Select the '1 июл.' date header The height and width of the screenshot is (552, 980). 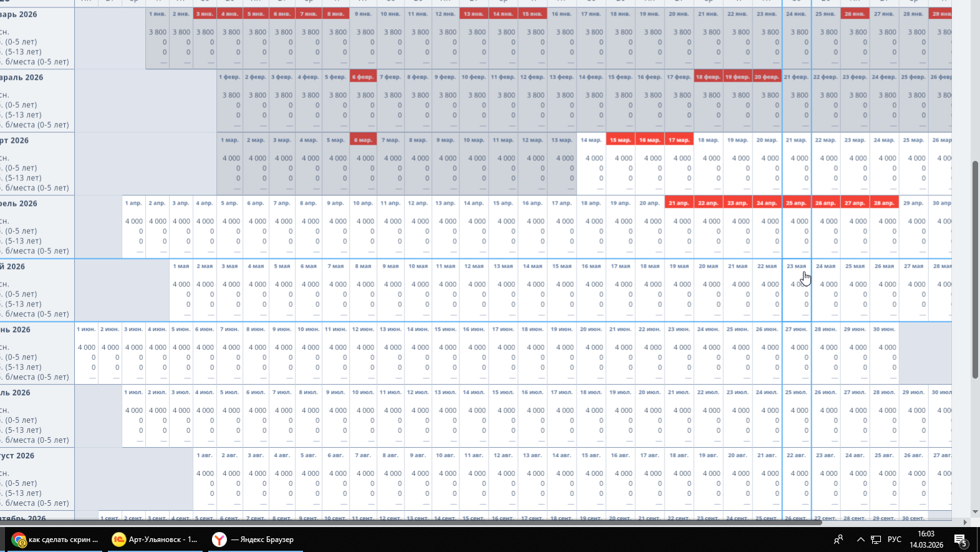[133, 392]
